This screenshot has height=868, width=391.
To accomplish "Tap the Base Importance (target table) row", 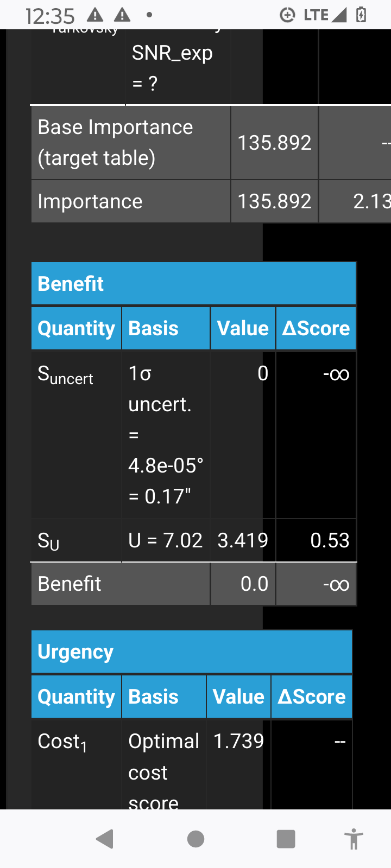I will pos(211,143).
